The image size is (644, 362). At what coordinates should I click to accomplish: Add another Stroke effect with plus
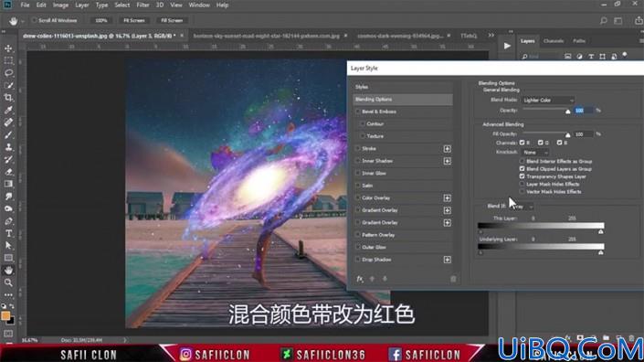[x=448, y=149]
